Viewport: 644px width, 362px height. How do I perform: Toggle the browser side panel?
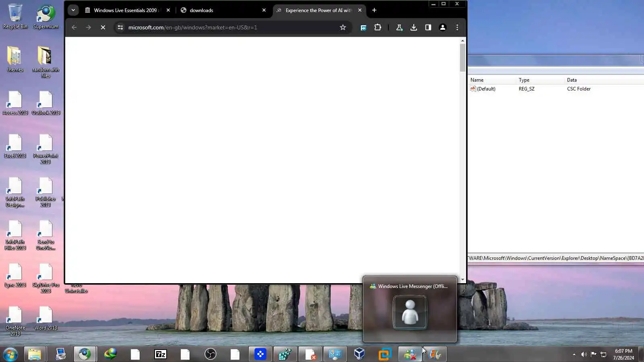(x=428, y=27)
